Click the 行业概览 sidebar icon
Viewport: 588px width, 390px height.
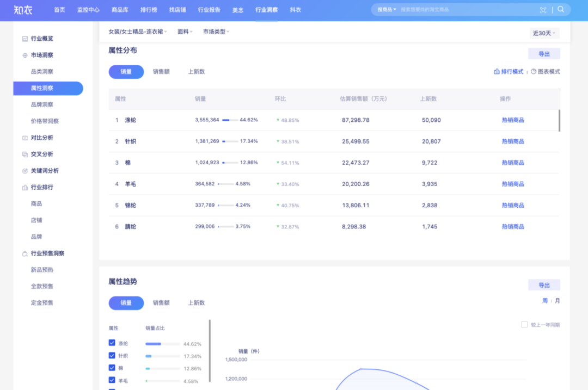pyautogui.click(x=24, y=39)
